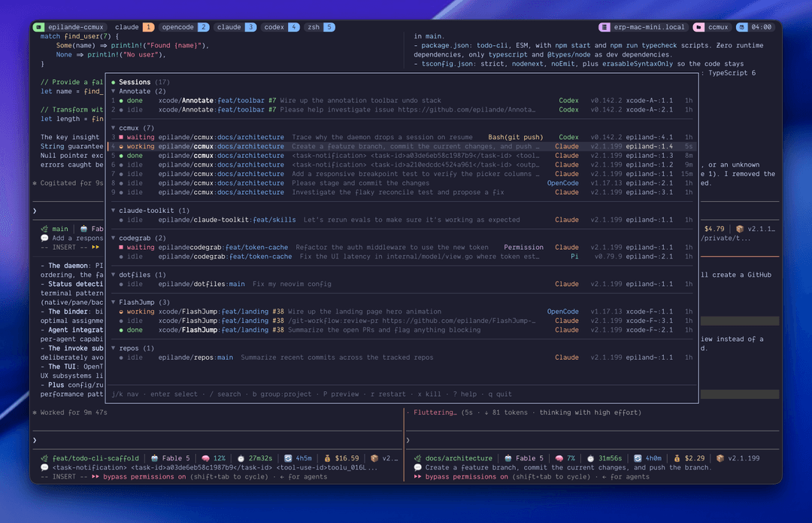Screen dimensions: 812x523
Task: Collapse the FlashJump (3) group
Action: (114, 303)
